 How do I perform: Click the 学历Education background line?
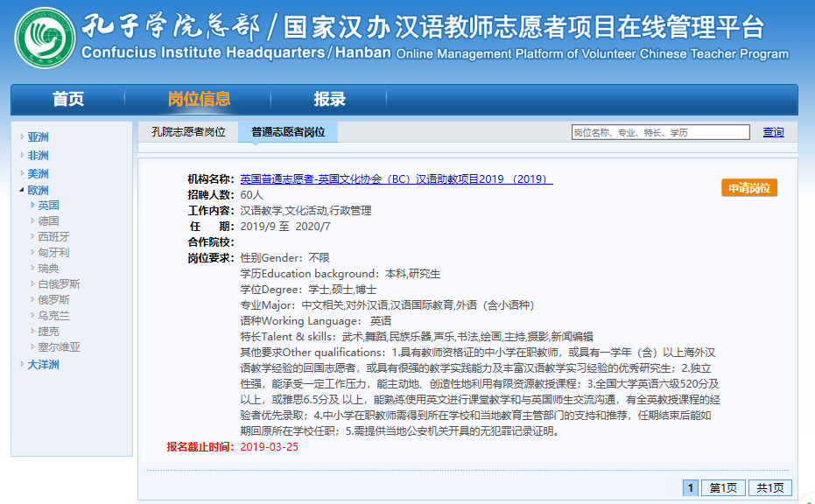coord(340,274)
